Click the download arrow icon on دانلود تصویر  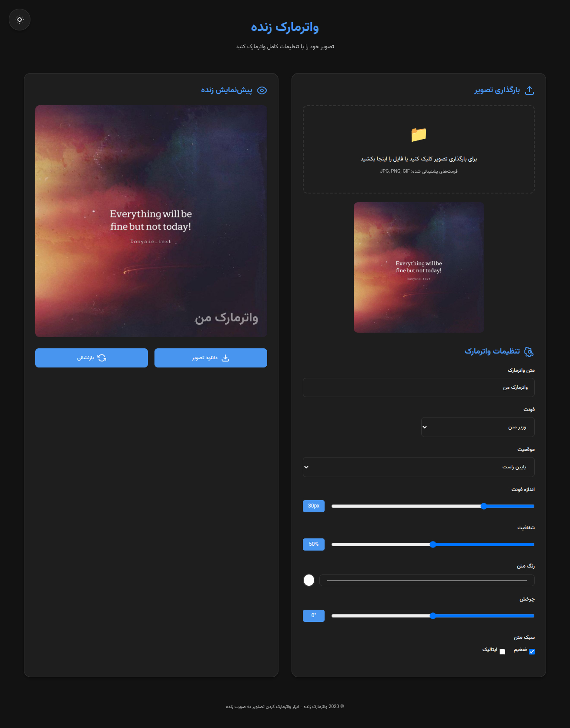(x=225, y=358)
